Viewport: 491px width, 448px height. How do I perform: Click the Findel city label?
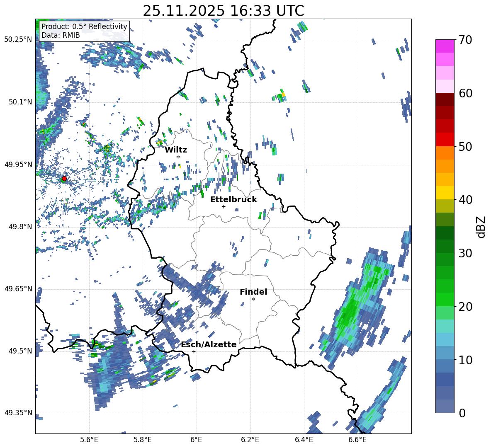click(253, 292)
